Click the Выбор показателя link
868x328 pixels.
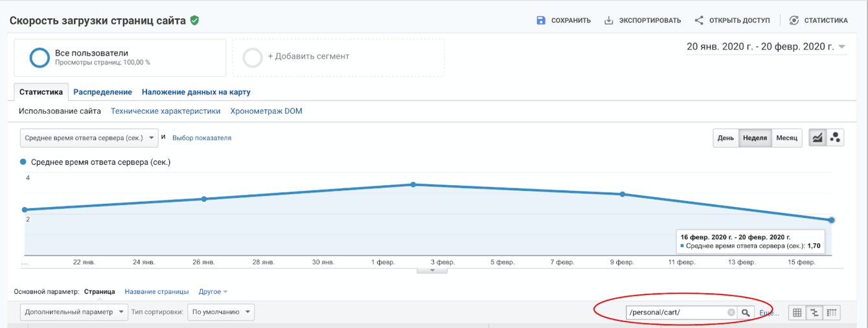tap(201, 138)
